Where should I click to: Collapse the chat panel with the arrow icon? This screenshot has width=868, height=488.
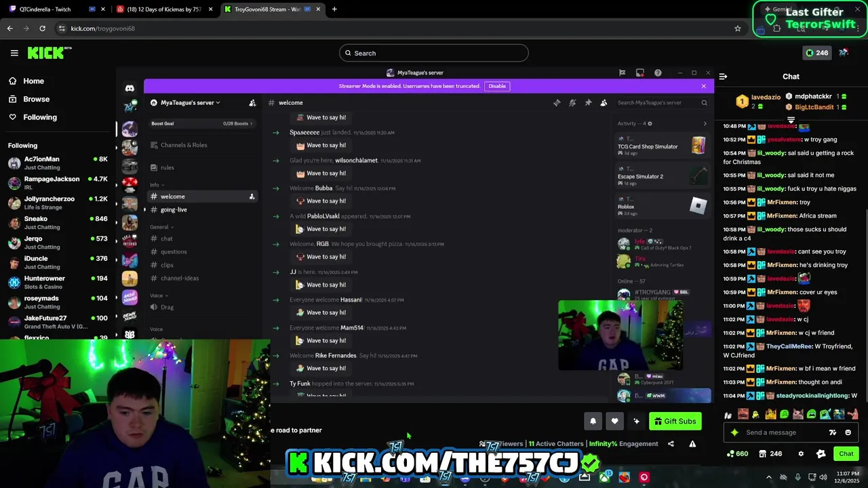click(723, 77)
